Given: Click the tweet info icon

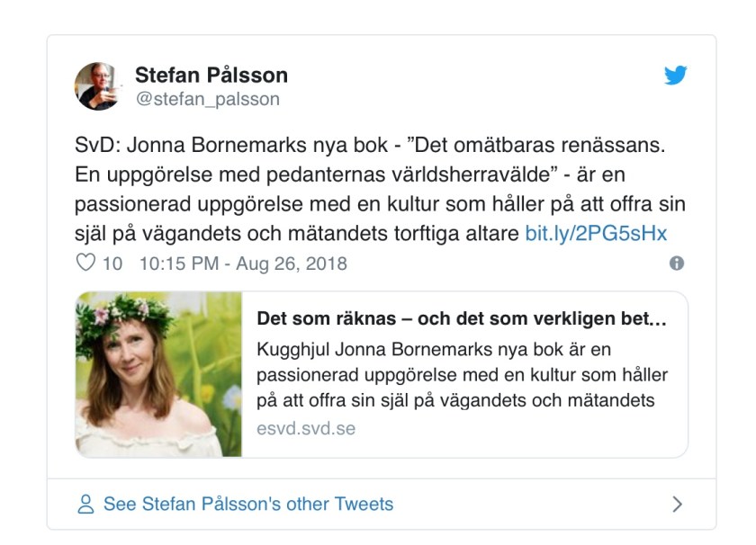Looking at the screenshot, I should tap(677, 264).
